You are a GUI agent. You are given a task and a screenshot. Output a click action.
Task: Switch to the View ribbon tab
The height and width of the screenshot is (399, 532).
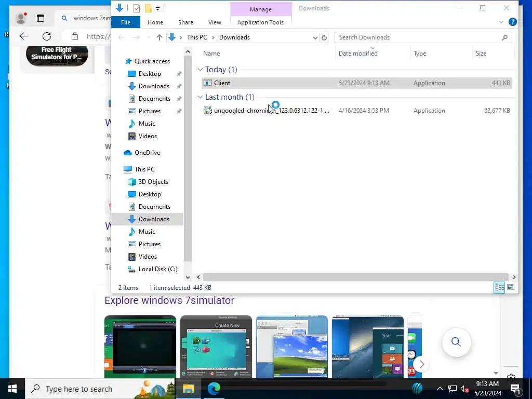click(215, 22)
